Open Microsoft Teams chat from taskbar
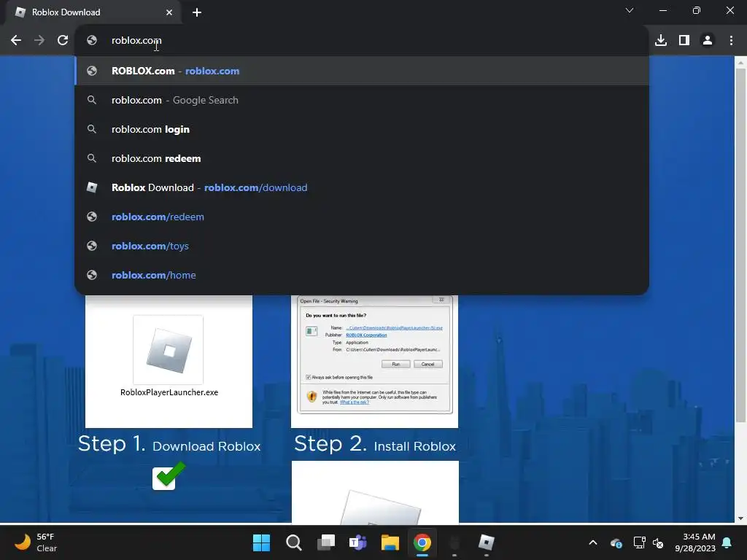Screen dimensions: 747x560 coord(357,542)
